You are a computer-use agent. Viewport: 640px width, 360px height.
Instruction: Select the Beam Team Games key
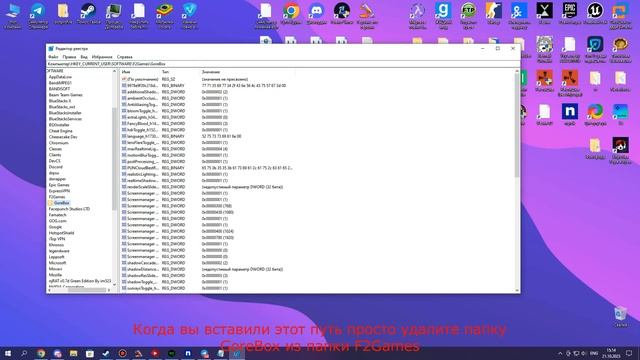(65, 95)
